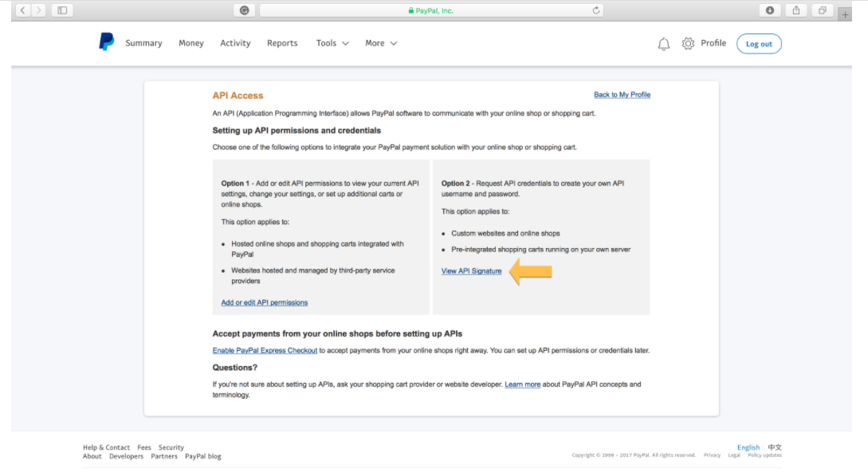Open PayPal blog footer link
This screenshot has width=868, height=473.
pos(202,456)
